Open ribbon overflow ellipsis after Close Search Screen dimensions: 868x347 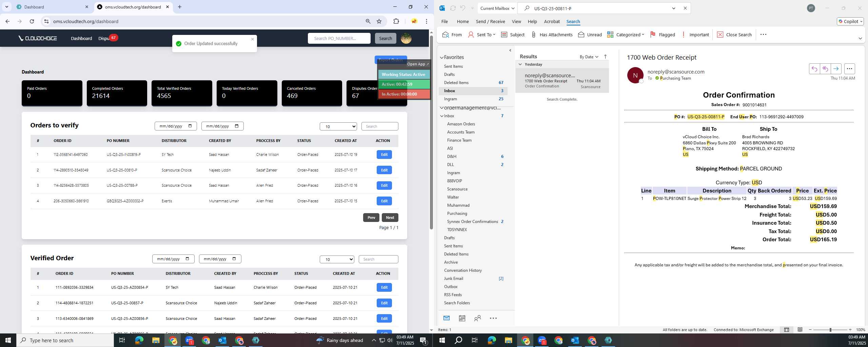[763, 35]
